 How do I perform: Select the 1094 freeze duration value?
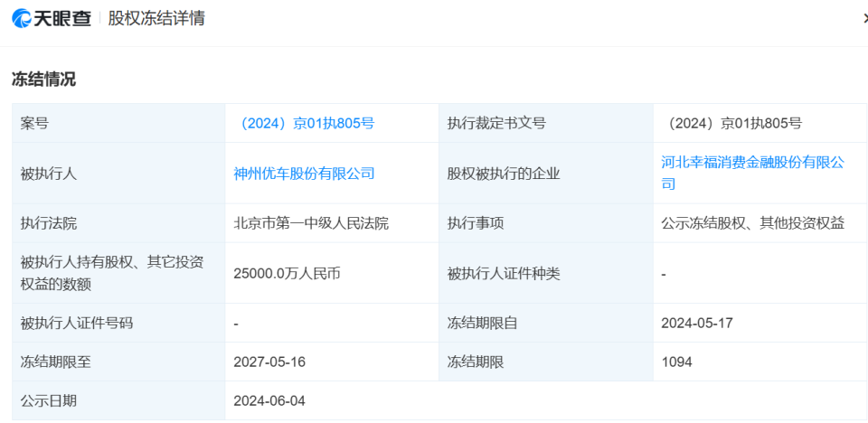676,362
